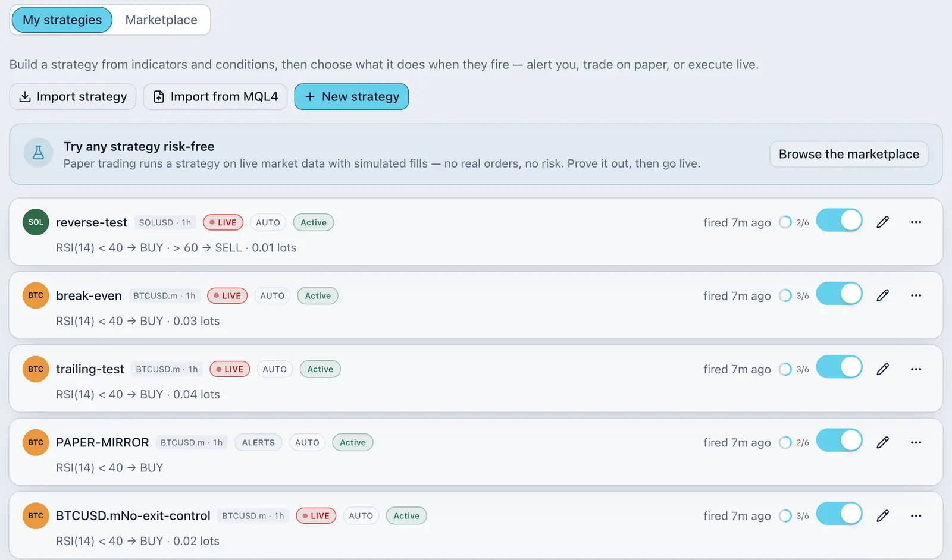Disable the break-even strategy toggle
This screenshot has width=952, height=560.
point(839,294)
